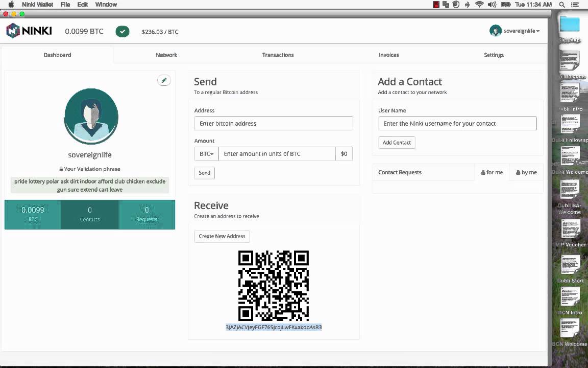Click the Tue 11:34 AM clock
The image size is (588, 368).
pyautogui.click(x=533, y=5)
